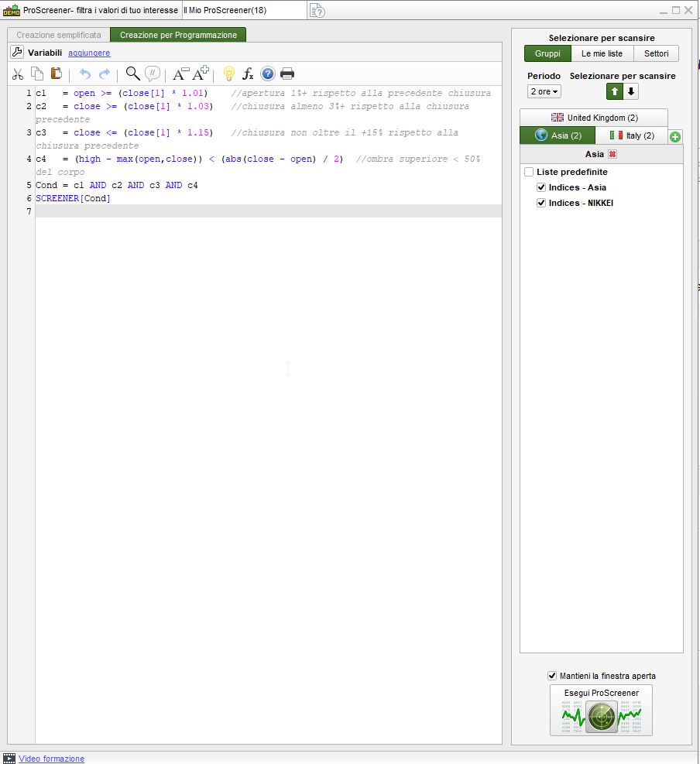The image size is (700, 764).
Task: Decrease font size with A- icon
Action: (181, 74)
